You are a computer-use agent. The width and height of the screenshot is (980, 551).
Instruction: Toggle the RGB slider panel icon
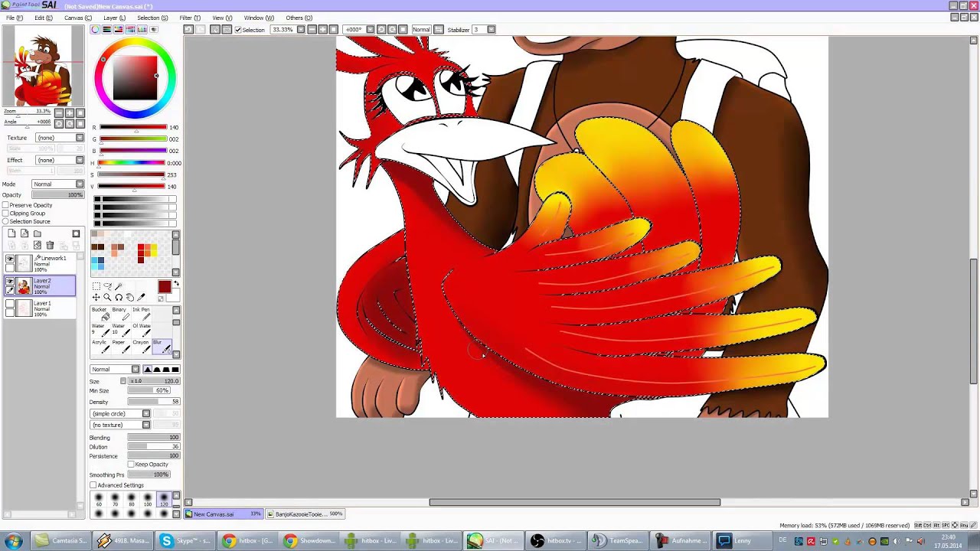(x=107, y=29)
